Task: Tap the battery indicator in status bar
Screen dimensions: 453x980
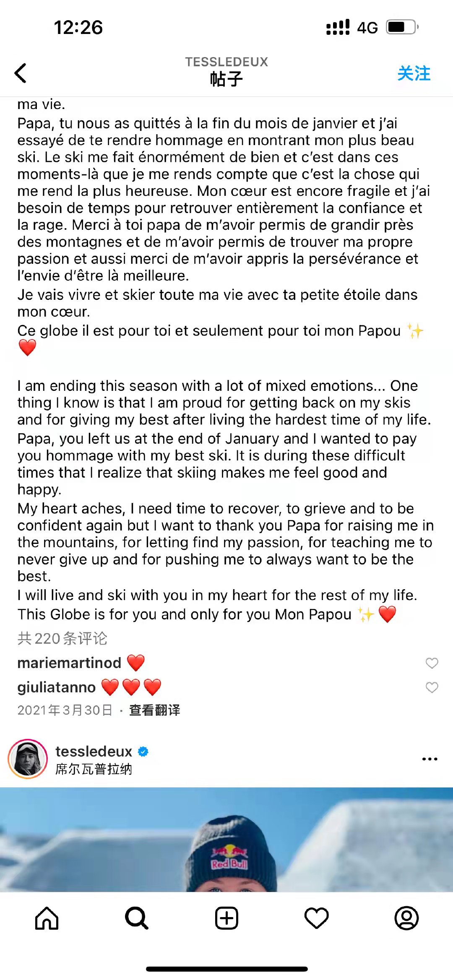Action: pyautogui.click(x=401, y=27)
